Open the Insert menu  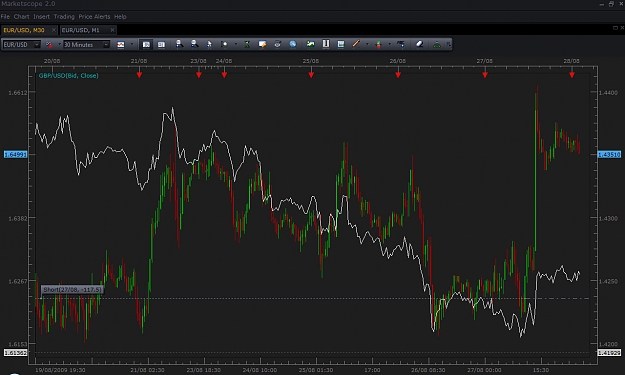pos(41,17)
